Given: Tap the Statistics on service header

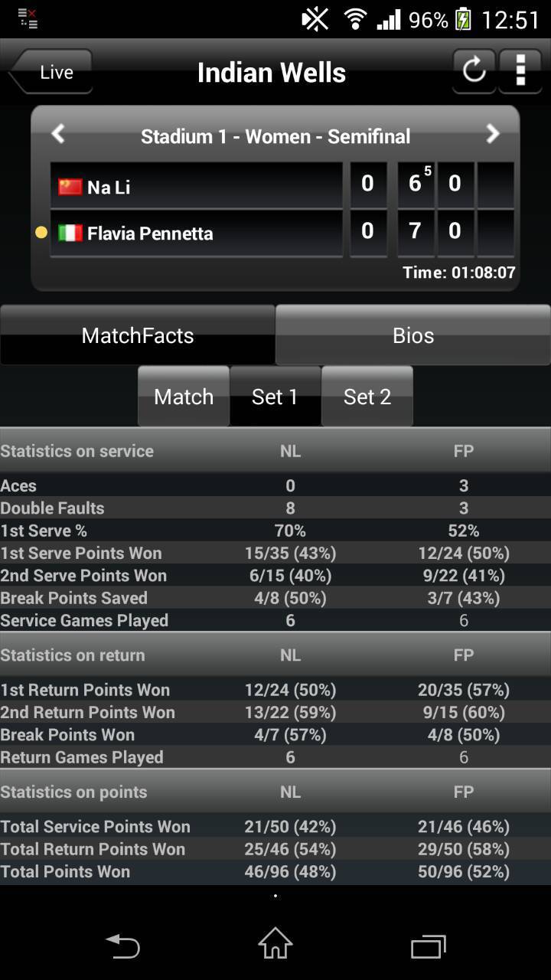Looking at the screenshot, I should point(77,451).
